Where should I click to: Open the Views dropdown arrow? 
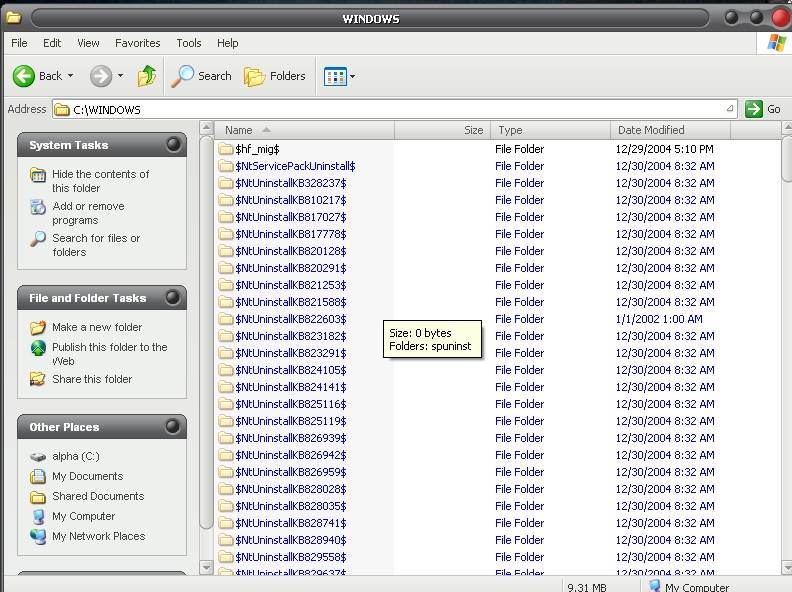pyautogui.click(x=352, y=77)
